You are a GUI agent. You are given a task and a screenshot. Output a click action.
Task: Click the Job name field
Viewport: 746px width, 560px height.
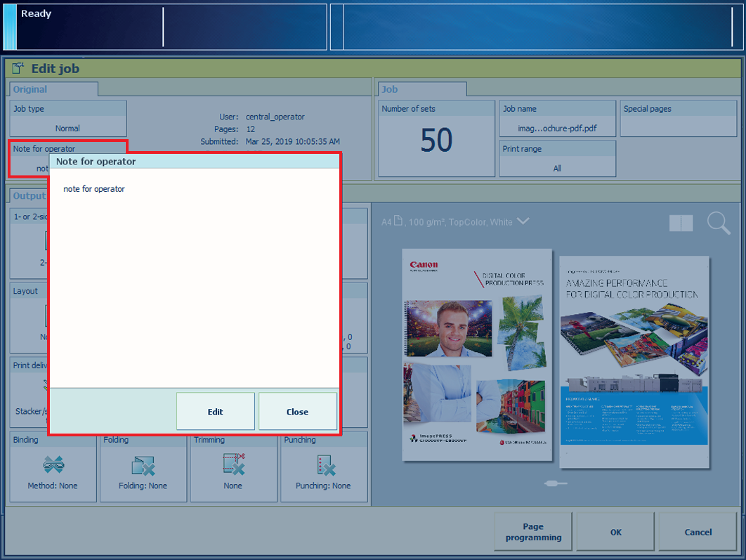(557, 119)
